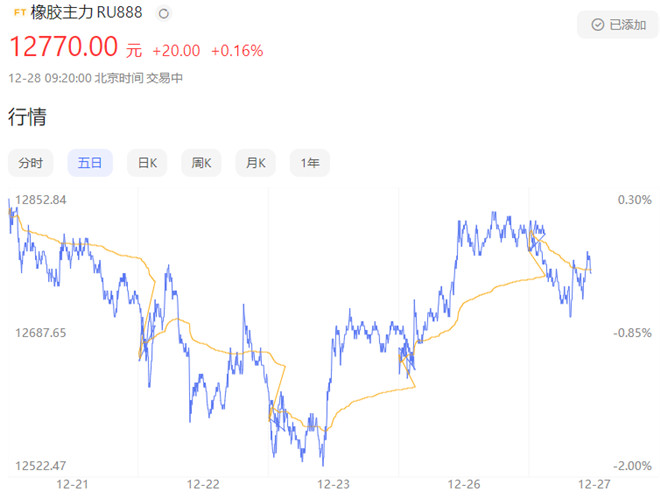Click the 12-23 date marker on axis
This screenshot has width=660, height=498.
[x=333, y=485]
